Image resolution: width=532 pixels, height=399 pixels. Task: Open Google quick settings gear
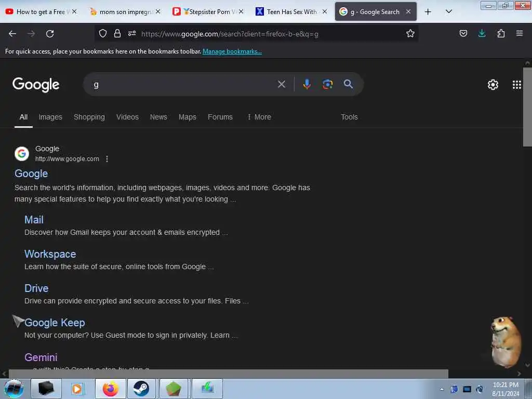point(493,85)
